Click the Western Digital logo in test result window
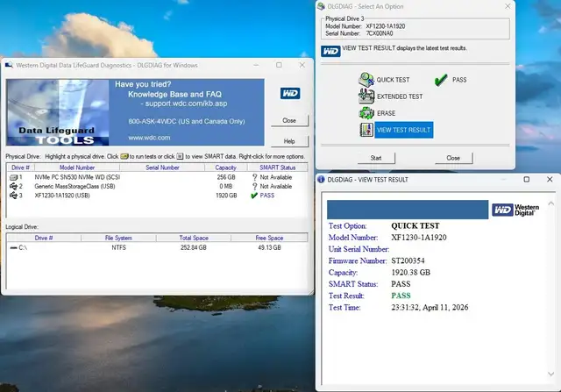Screen dimensions: 561x392 coord(515,210)
